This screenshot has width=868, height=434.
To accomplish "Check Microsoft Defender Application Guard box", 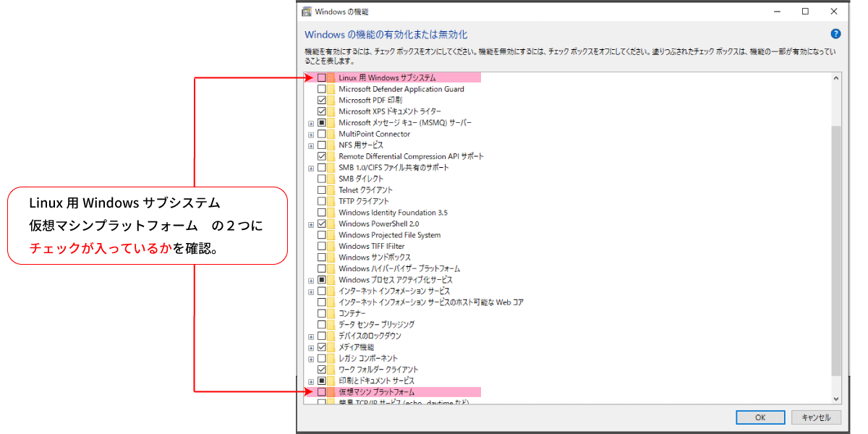I will click(322, 89).
